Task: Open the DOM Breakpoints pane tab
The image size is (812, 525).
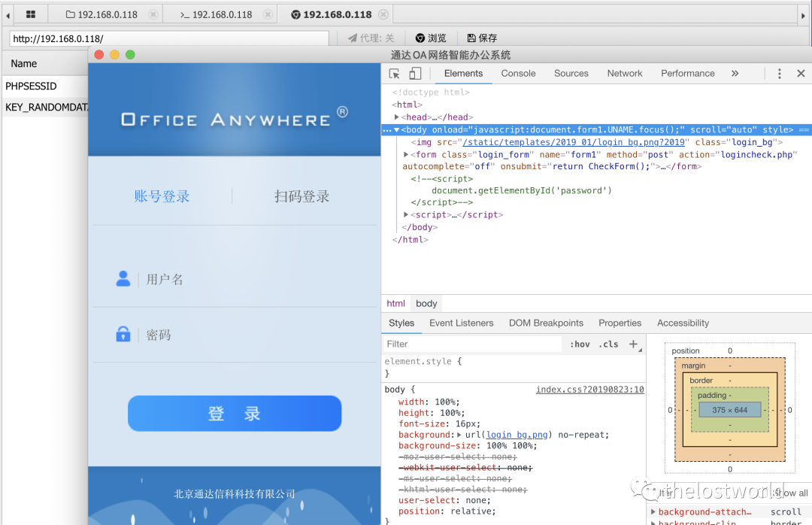Action: [546, 323]
